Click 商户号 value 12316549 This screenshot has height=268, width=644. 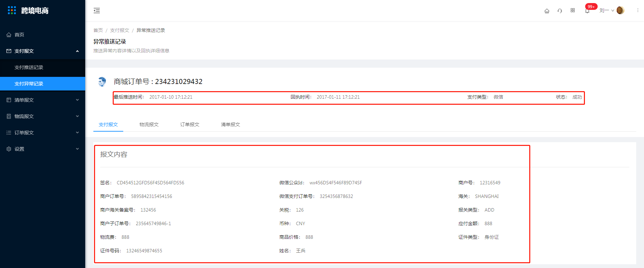click(490, 183)
